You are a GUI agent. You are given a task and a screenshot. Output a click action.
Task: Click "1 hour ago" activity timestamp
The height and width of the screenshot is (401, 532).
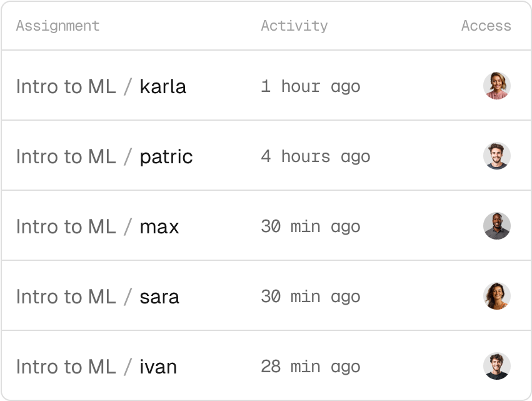[x=310, y=86]
